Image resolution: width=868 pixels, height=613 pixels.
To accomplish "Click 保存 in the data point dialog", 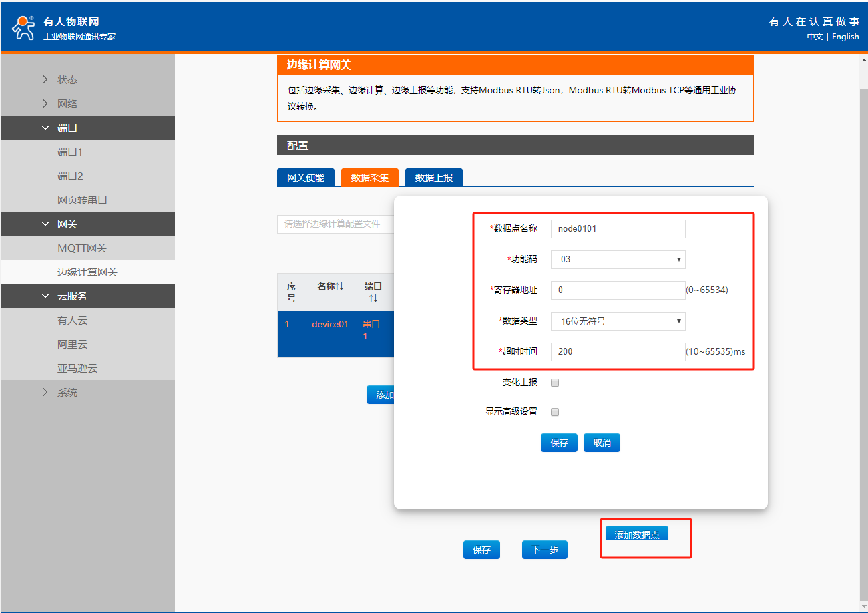I will (x=559, y=443).
